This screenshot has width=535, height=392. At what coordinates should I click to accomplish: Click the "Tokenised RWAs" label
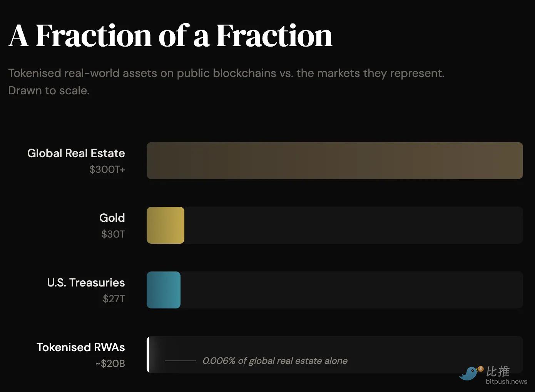click(x=81, y=347)
